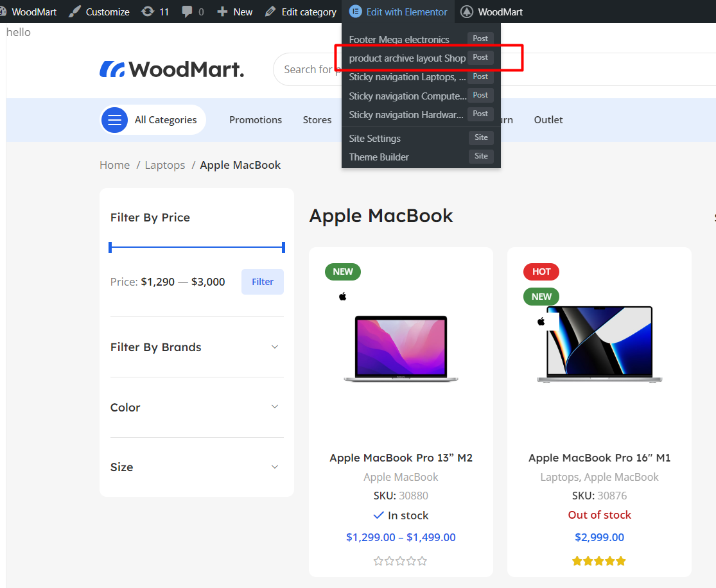Click the WoodMart theme logo icon in admin bar
Screen dimensions: 716x588
(467, 12)
